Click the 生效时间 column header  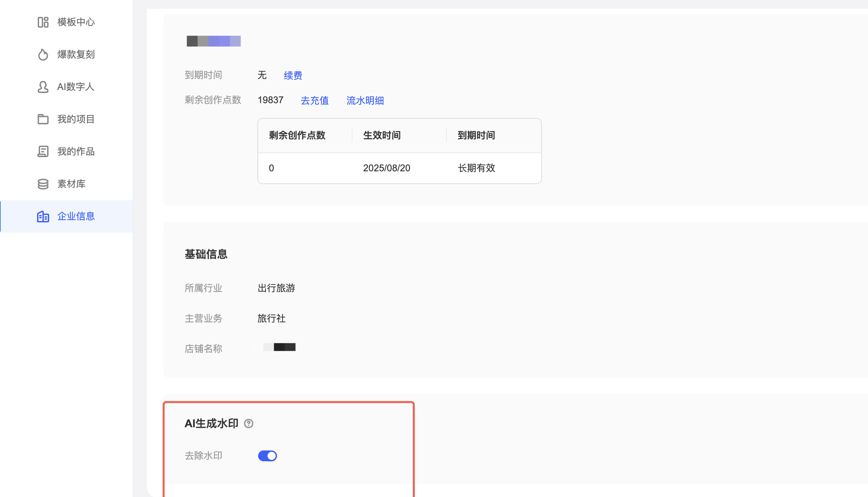click(x=382, y=136)
